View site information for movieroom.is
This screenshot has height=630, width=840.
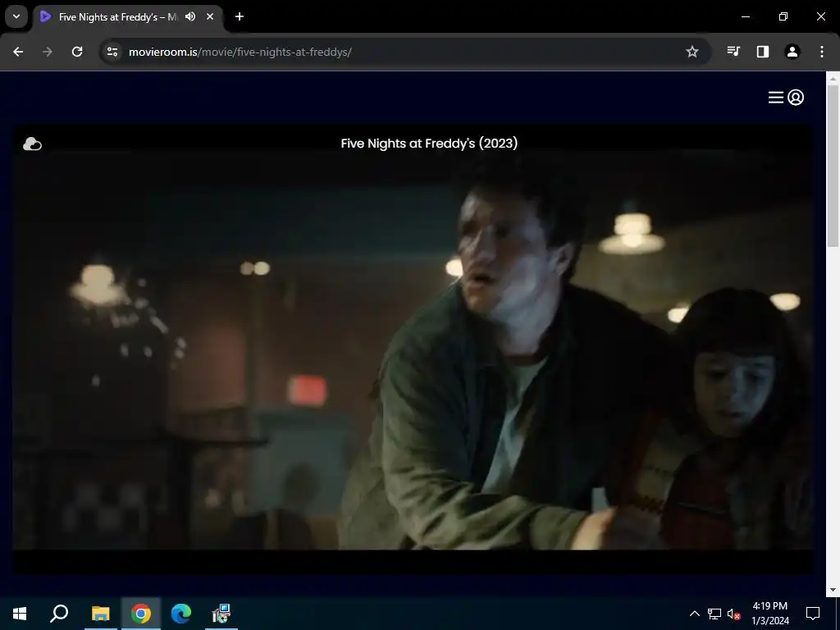[x=112, y=52]
